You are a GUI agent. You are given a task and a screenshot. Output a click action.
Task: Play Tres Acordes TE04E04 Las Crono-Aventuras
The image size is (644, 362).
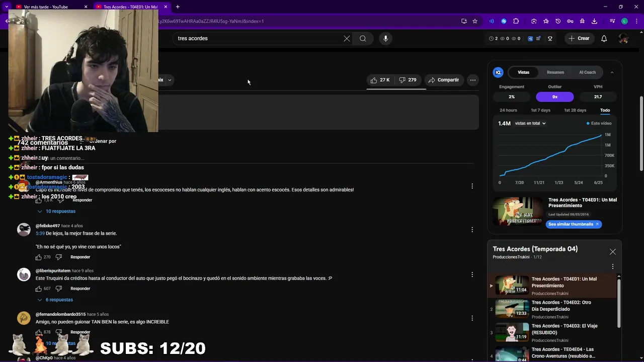click(x=553, y=353)
